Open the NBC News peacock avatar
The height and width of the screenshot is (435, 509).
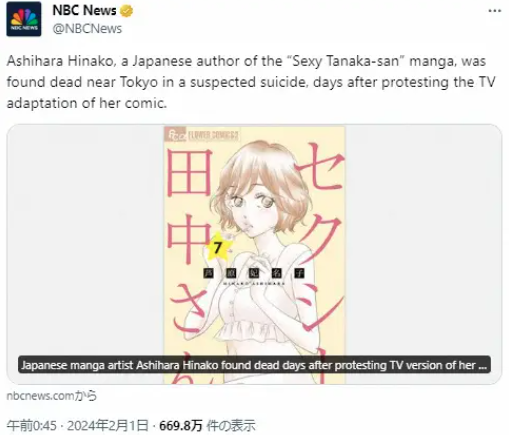pos(24,19)
